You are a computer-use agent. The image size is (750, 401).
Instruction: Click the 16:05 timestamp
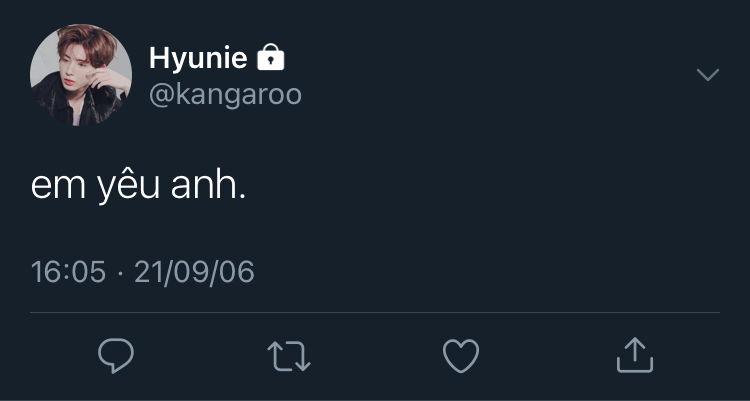pos(68,272)
